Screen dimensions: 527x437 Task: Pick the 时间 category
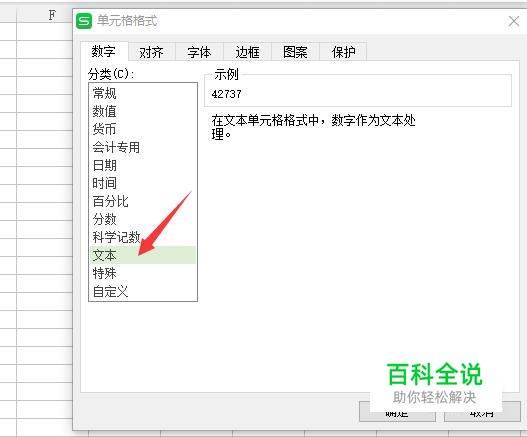143,183
